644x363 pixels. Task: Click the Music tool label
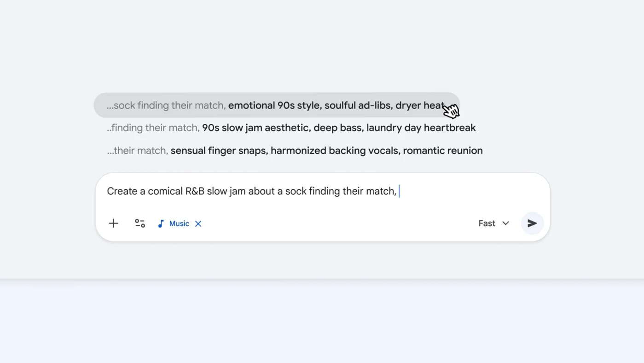[179, 223]
